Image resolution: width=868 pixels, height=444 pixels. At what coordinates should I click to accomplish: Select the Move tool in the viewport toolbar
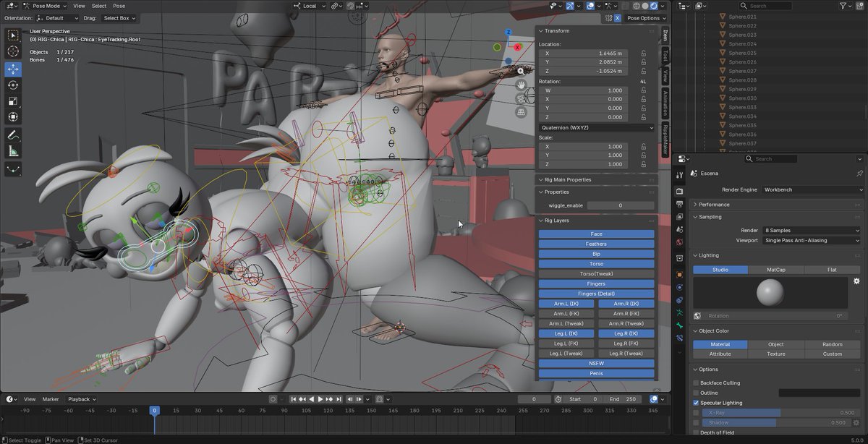pyautogui.click(x=13, y=69)
